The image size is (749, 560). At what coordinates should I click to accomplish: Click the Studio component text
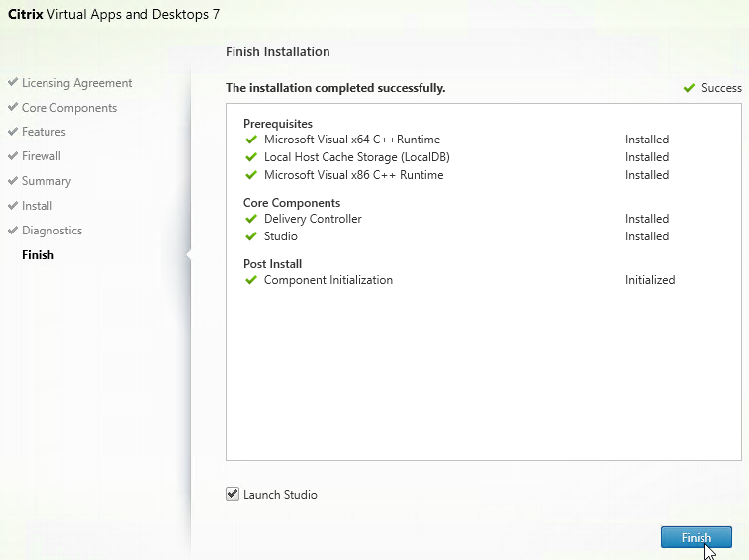tap(280, 236)
